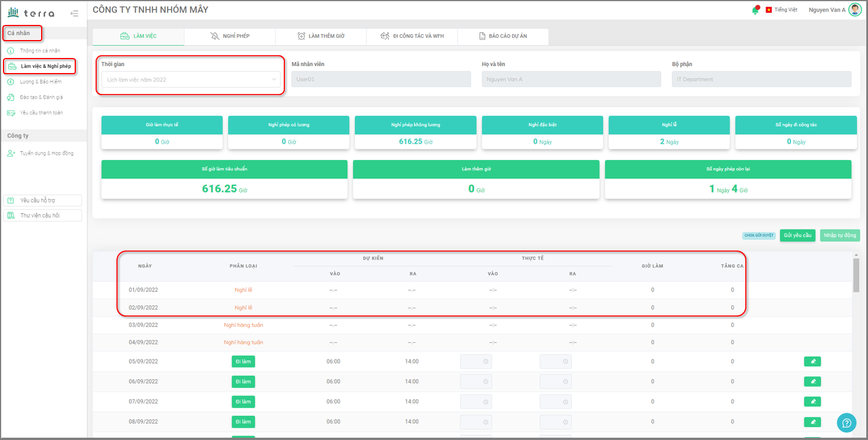Click the help question mark bubble
The image size is (868, 440).
(x=847, y=423)
